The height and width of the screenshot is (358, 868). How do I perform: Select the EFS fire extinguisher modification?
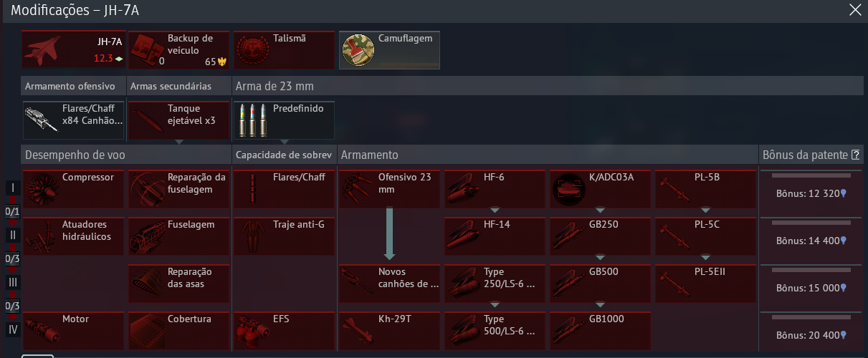[285, 330]
